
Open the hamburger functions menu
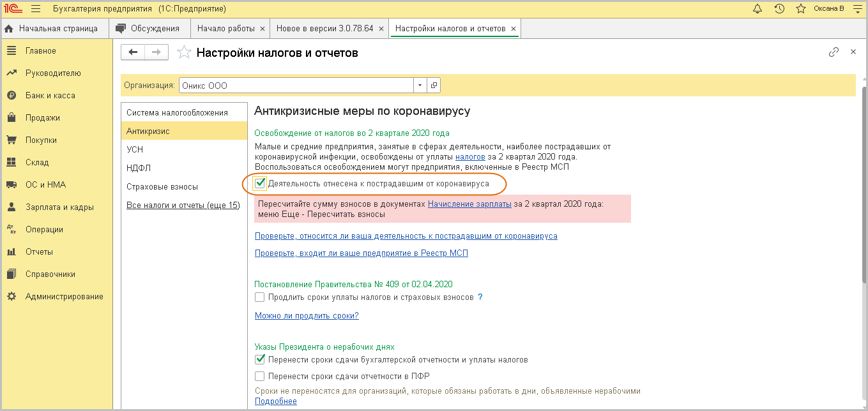click(x=36, y=9)
